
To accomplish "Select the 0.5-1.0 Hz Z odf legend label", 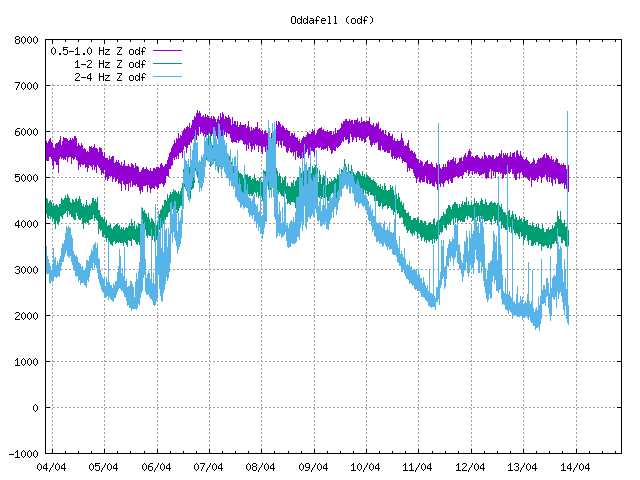I will click(98, 49).
